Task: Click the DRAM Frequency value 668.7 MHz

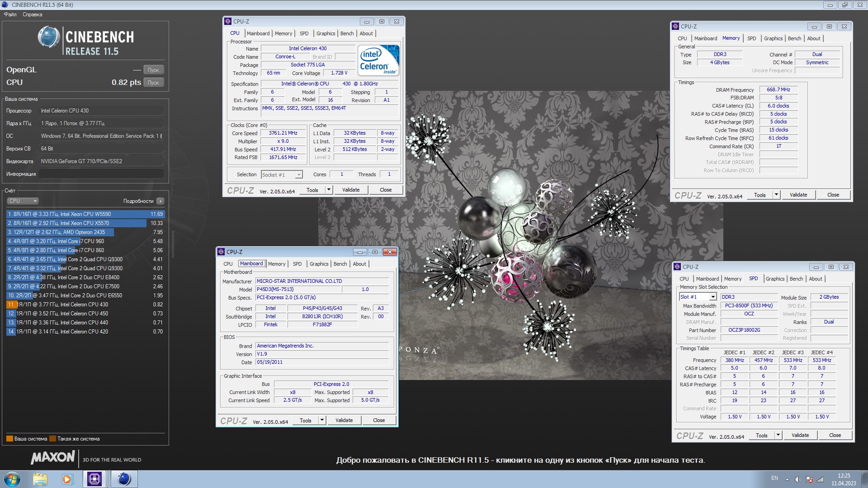Action: pos(778,90)
